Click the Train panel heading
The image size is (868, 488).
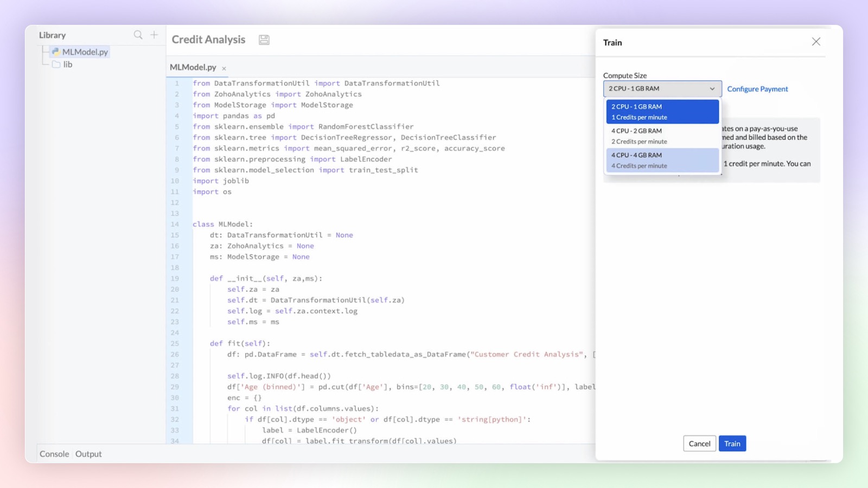coord(612,42)
